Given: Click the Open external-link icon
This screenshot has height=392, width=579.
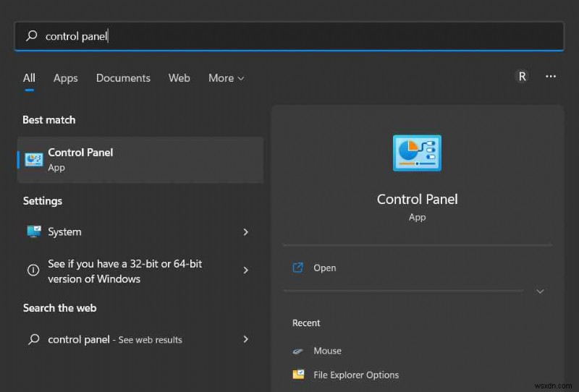Looking at the screenshot, I should (297, 267).
